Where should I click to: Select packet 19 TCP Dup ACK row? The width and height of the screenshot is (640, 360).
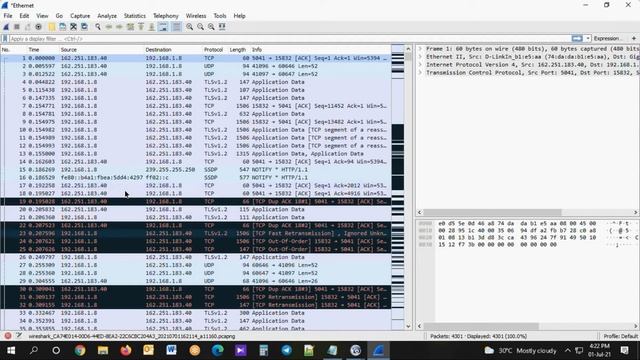(x=196, y=201)
